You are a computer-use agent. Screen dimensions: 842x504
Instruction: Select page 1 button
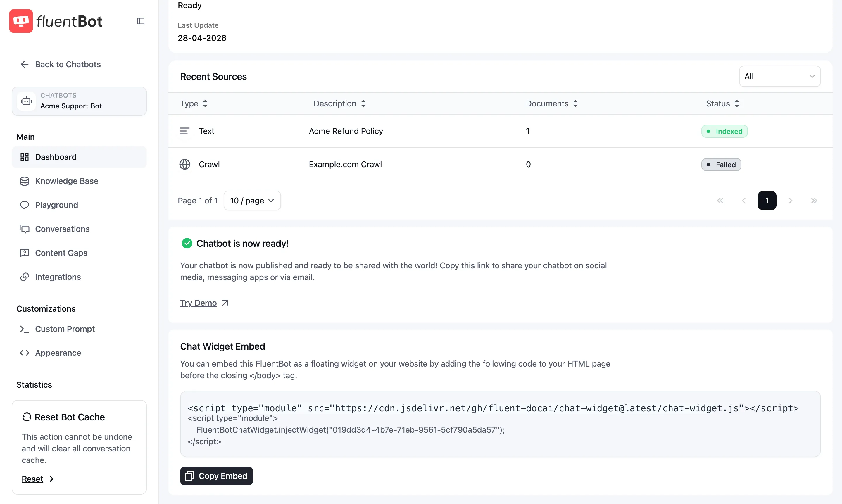click(767, 201)
